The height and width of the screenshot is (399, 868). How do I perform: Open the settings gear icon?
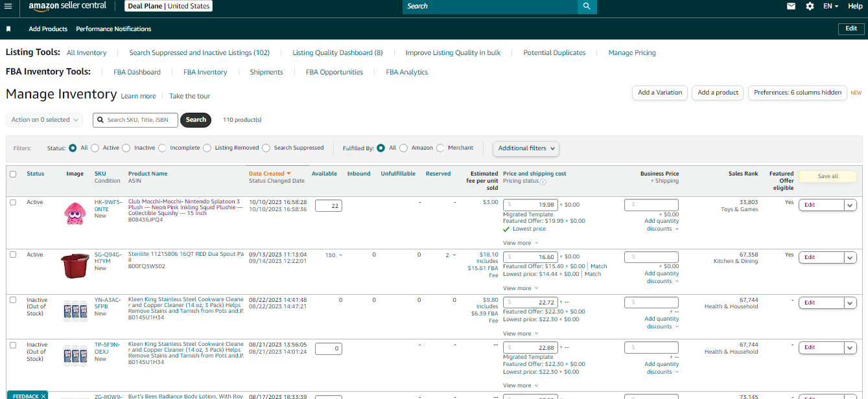coord(810,6)
